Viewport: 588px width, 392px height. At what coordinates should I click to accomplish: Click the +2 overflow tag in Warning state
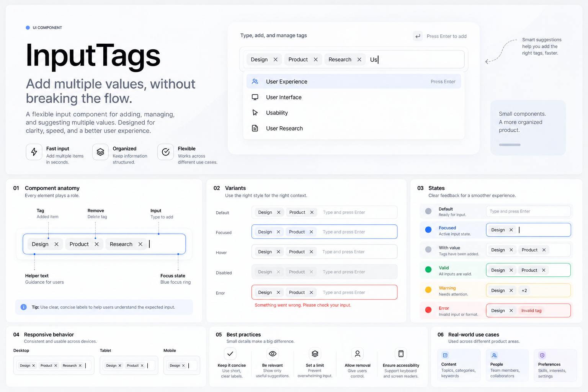pyautogui.click(x=524, y=291)
